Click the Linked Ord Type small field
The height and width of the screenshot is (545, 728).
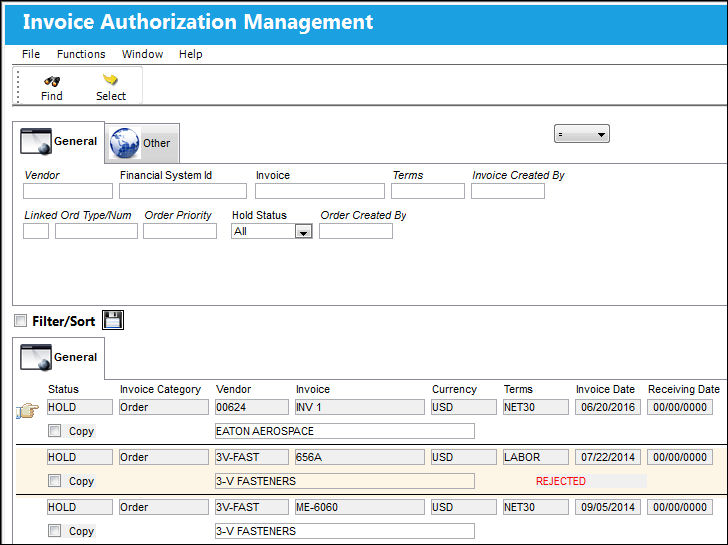coord(36,231)
